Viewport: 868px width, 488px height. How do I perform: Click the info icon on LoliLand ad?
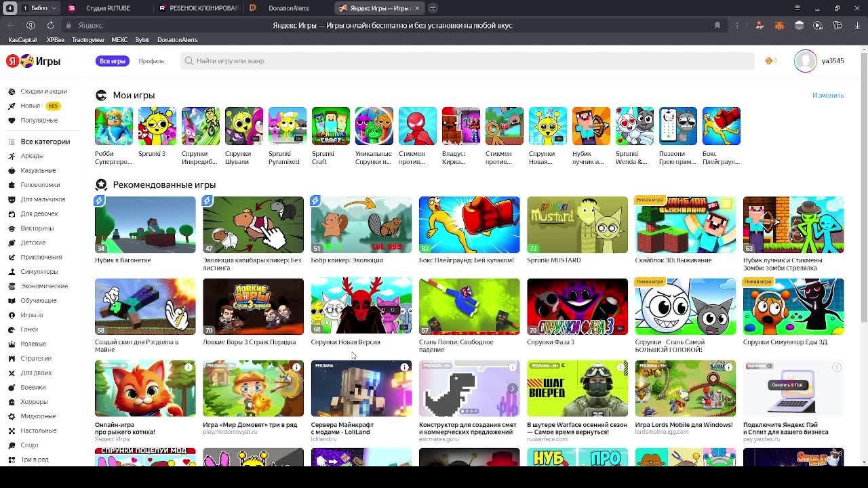click(404, 367)
